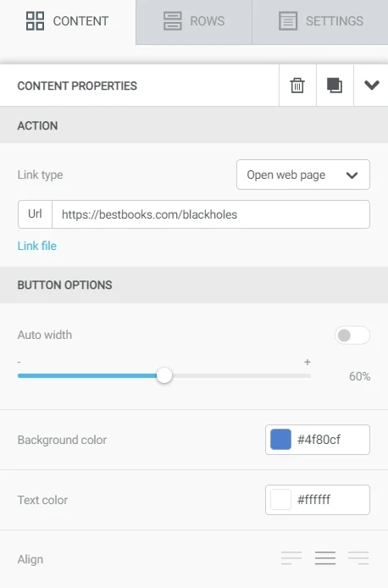Select the right align icon

click(x=358, y=558)
